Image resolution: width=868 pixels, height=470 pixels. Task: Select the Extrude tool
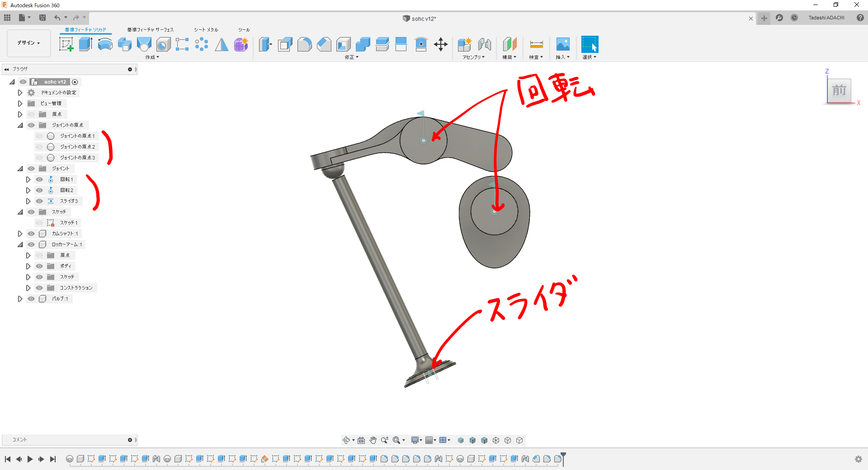point(85,44)
